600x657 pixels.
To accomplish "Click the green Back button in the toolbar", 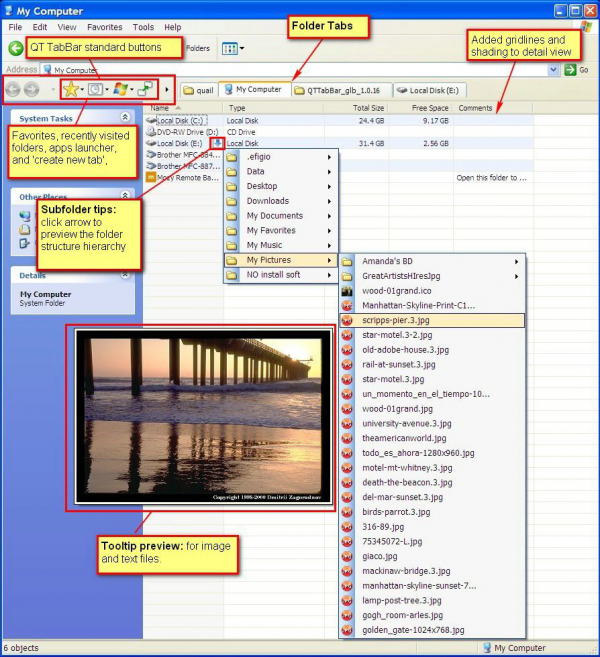I will point(16,48).
